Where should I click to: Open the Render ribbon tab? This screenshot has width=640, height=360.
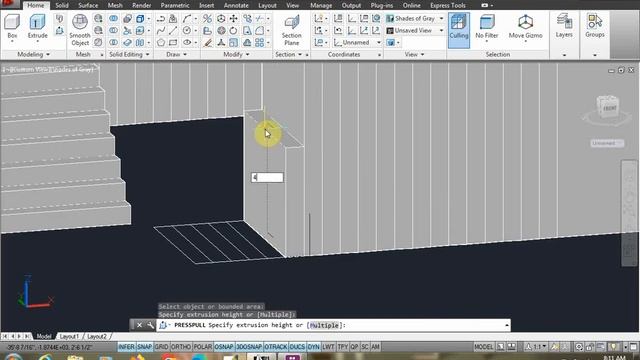[142, 5]
